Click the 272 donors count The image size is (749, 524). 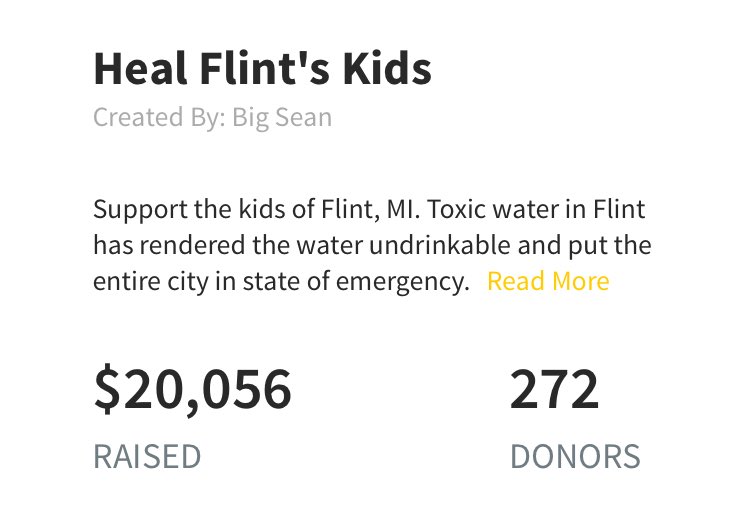(554, 389)
